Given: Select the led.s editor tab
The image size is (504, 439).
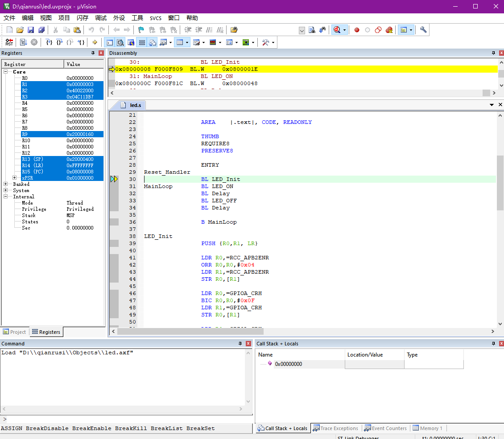Looking at the screenshot, I should 132,105.
